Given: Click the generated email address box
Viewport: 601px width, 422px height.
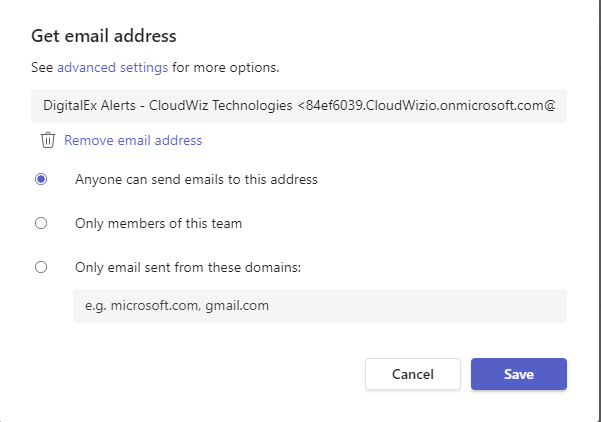Looking at the screenshot, I should 299,106.
